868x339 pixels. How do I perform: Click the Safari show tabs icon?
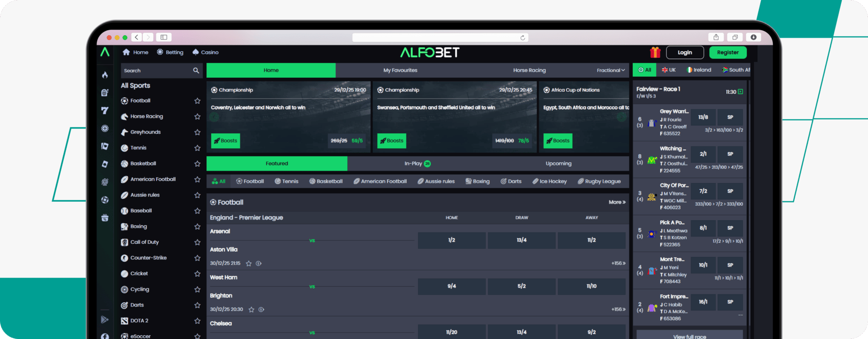(x=735, y=37)
